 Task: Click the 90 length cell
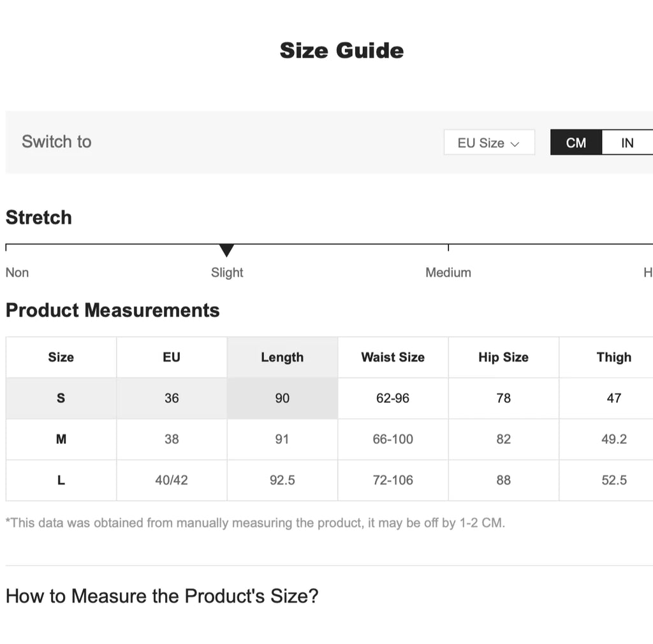tap(282, 398)
